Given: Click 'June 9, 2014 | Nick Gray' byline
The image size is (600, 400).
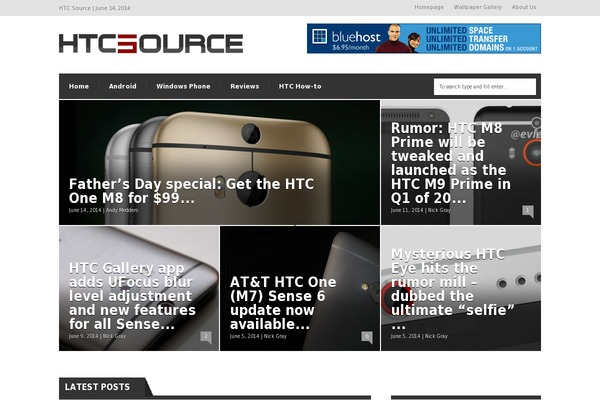Looking at the screenshot, I should 97,336.
